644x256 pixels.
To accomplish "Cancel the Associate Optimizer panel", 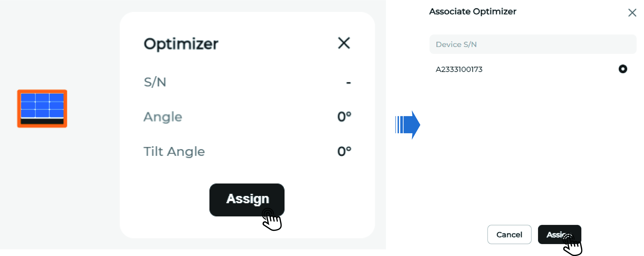I will coord(509,234).
